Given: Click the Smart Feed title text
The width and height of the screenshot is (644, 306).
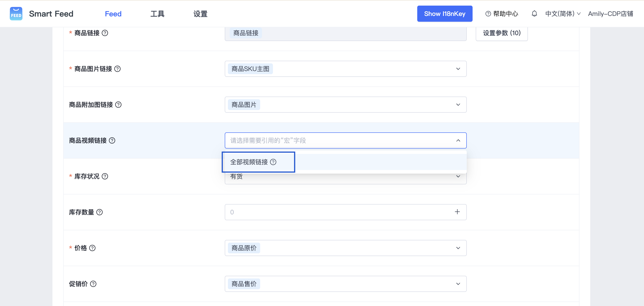Looking at the screenshot, I should 51,14.
